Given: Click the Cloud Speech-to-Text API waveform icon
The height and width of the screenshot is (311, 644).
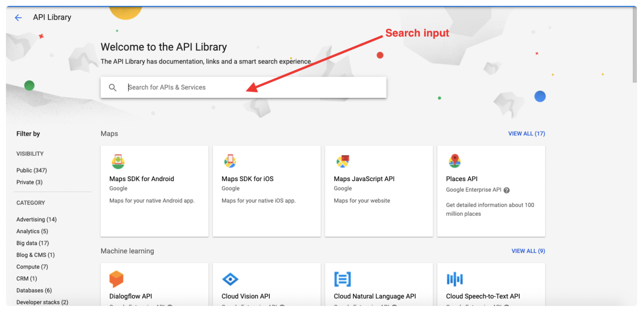Looking at the screenshot, I should (455, 279).
